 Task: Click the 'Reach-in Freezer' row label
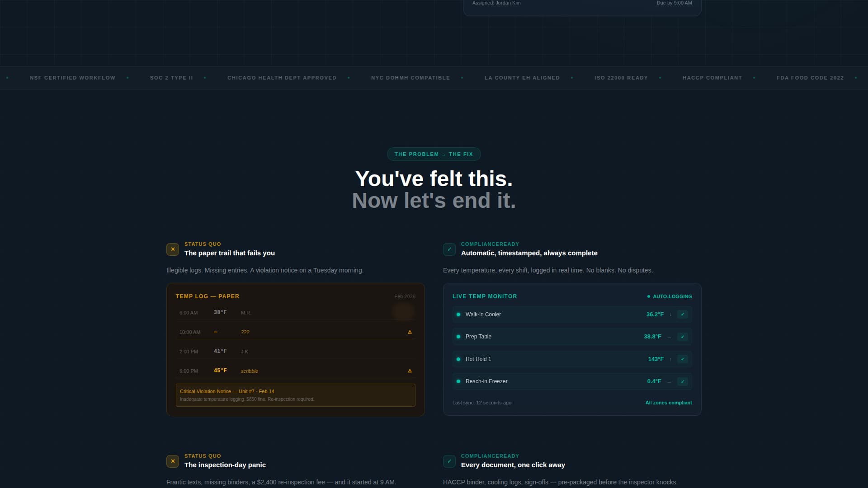pyautogui.click(x=486, y=381)
